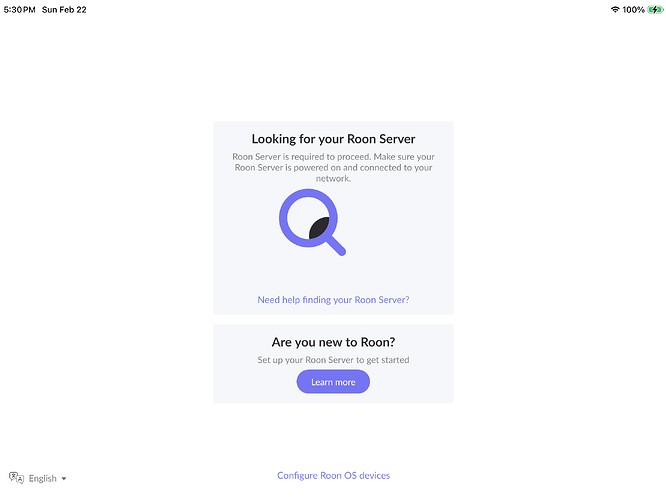Click the magnifying glass search icon
Screen dimensions: 666x500
tap(308, 221)
